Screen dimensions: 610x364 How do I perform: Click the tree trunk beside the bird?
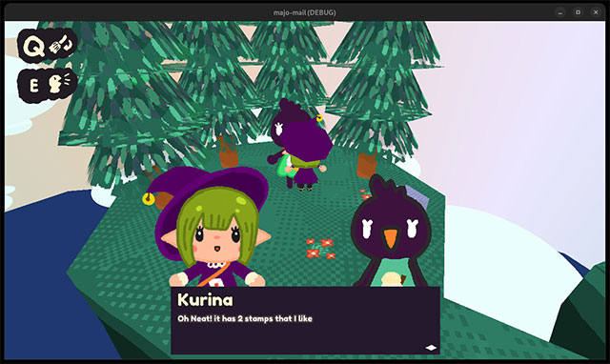tap(366, 165)
